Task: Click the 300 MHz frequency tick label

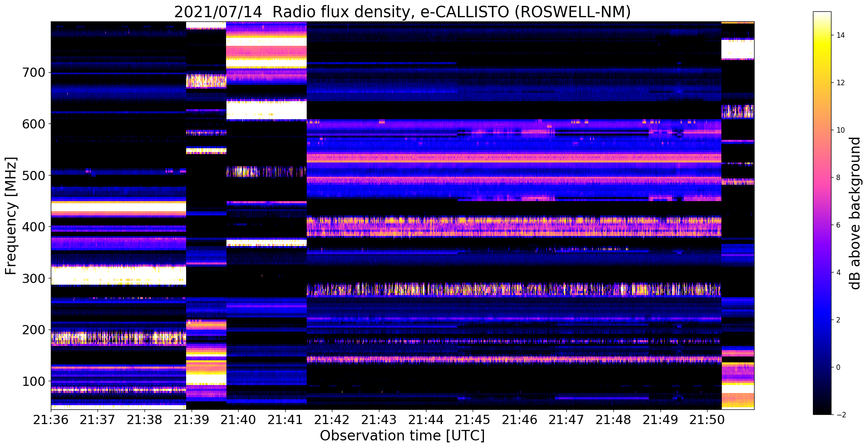Action: (33, 278)
